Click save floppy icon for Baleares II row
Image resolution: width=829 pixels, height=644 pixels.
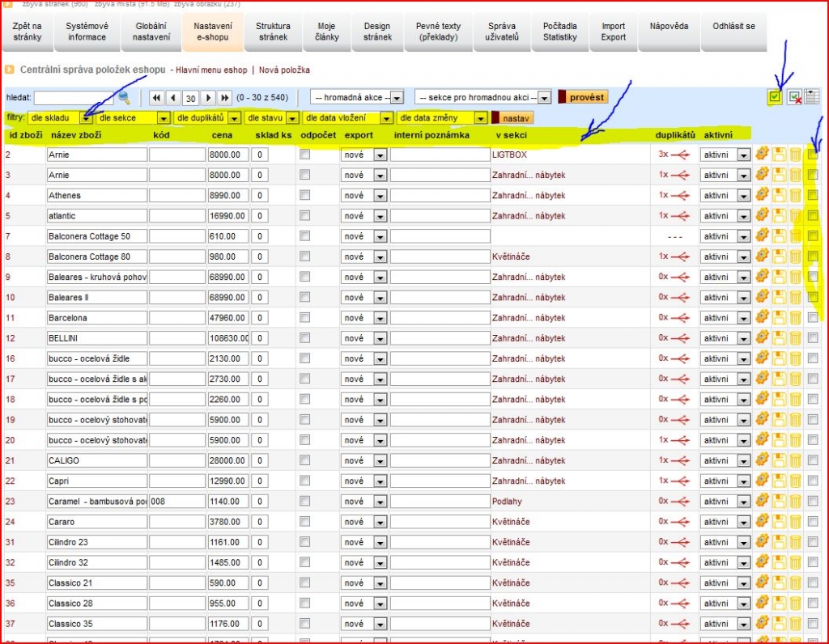point(779,297)
